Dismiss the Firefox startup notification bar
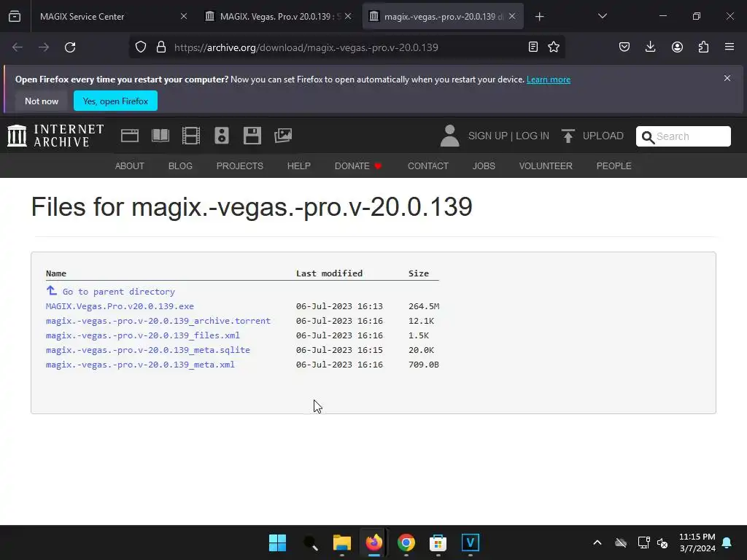 (727, 78)
